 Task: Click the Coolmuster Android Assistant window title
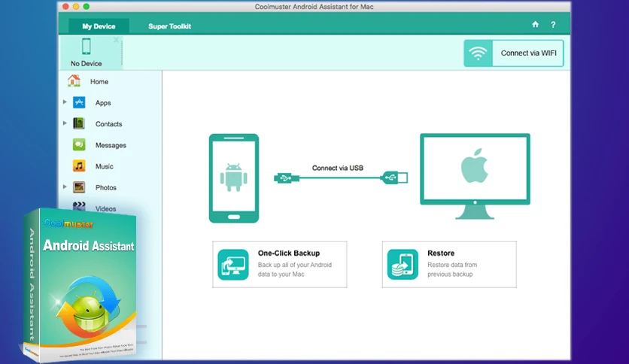314,7
